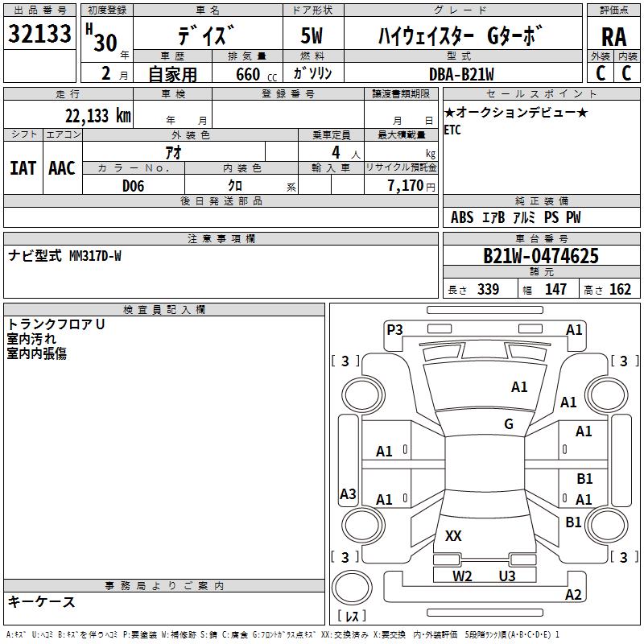Viewport: 644px width, 644px height.
Task: Click the U3 dent mark
Action: 507,576
